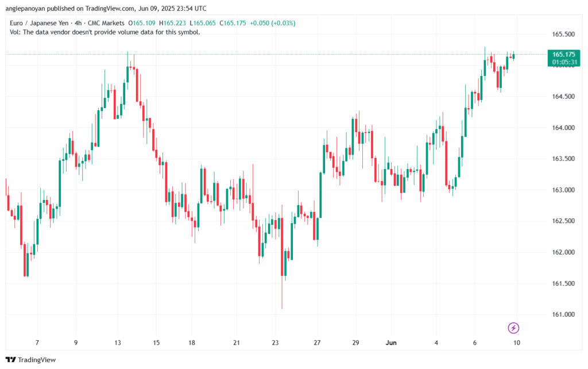
Task: Click the +0.050 (+0.03%) change value
Action: (x=273, y=23)
